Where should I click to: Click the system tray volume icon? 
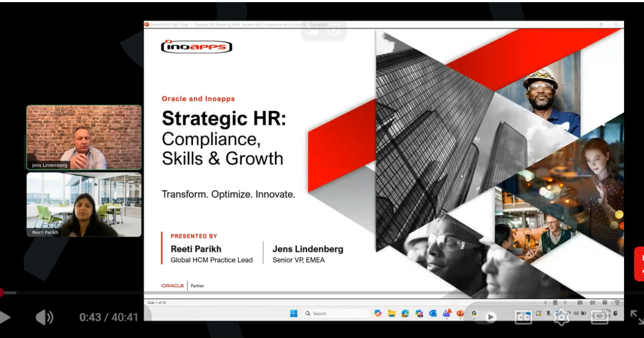pos(576,313)
